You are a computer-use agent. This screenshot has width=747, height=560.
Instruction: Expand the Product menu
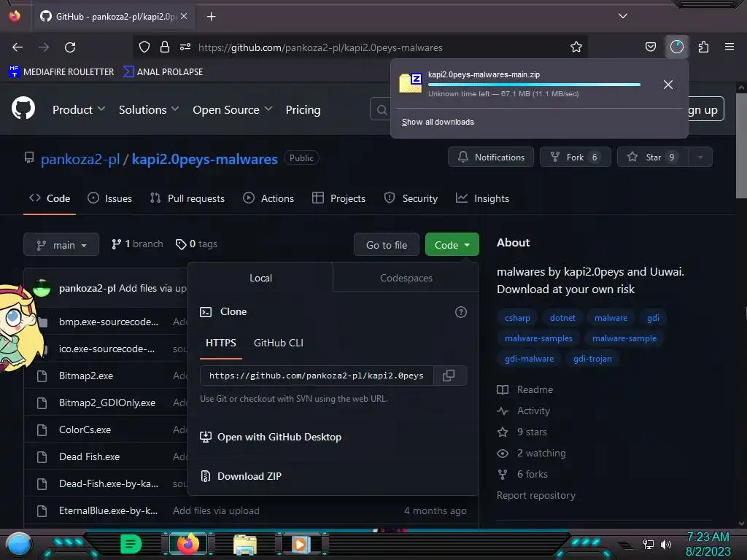click(79, 109)
